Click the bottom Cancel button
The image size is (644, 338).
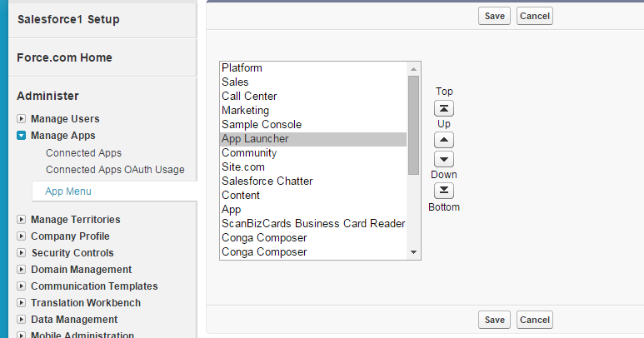tap(535, 320)
